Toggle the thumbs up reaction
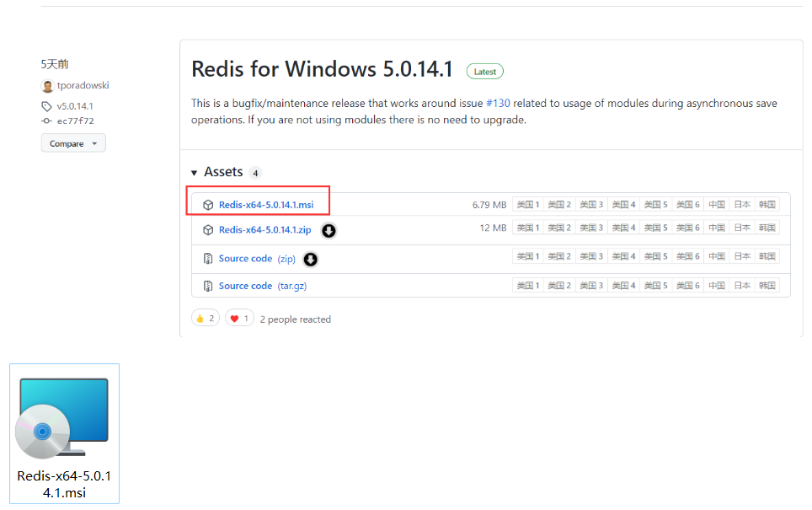Screen dimensions: 812x510 (x=206, y=319)
